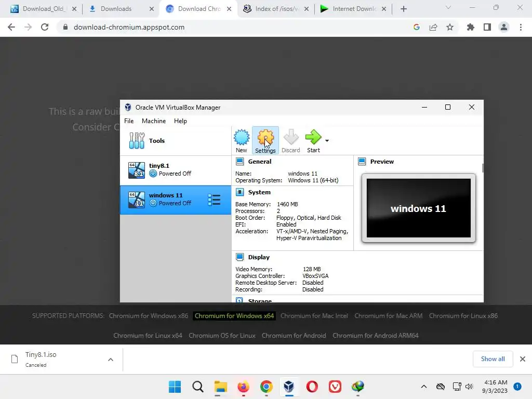Click the Display section monitor icon
Image resolution: width=532 pixels, height=399 pixels.
(x=240, y=257)
